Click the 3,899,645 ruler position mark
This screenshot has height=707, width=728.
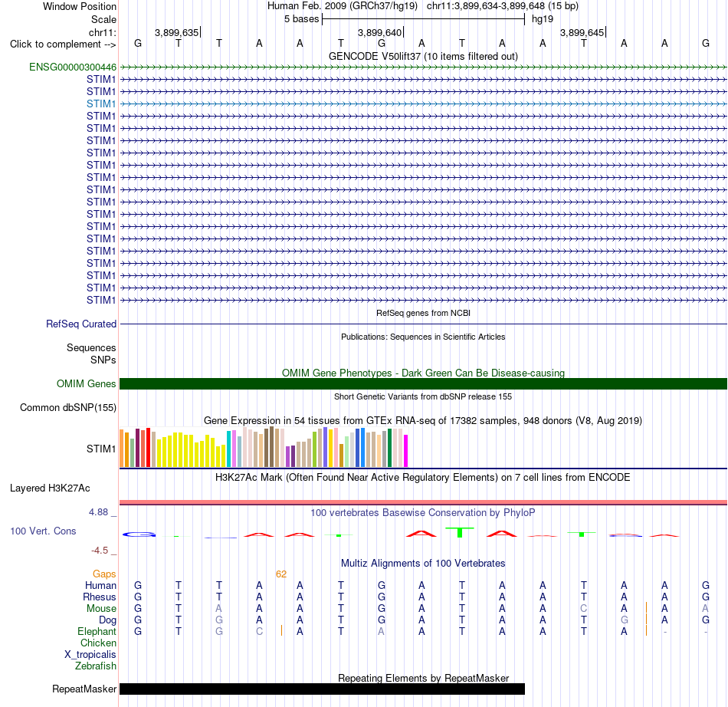click(582, 32)
